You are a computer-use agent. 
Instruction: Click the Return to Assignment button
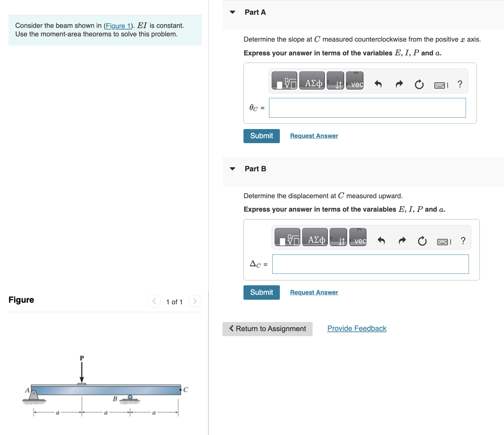pyautogui.click(x=267, y=329)
